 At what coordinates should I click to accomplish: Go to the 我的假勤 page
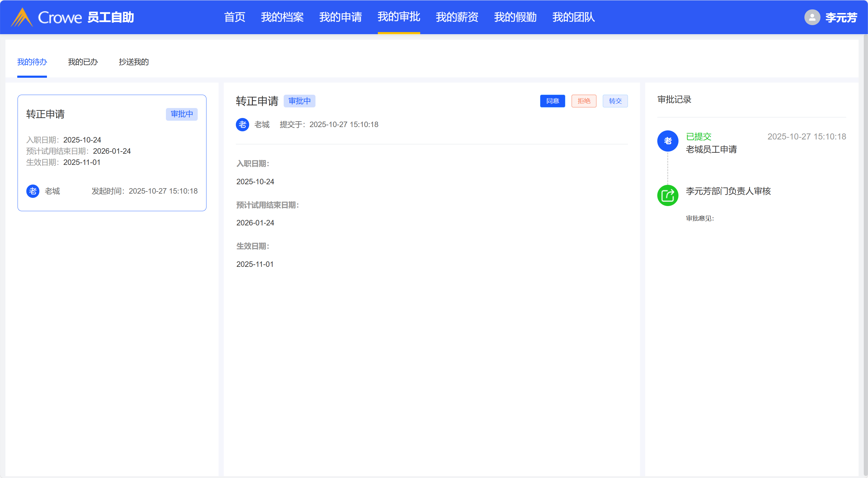click(515, 17)
